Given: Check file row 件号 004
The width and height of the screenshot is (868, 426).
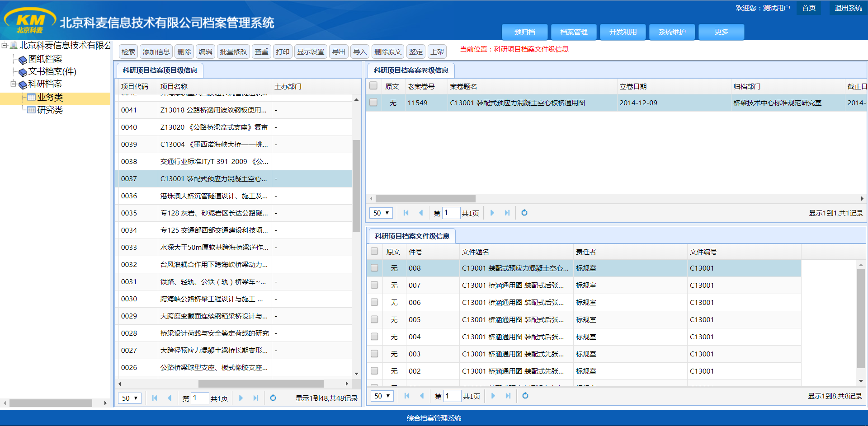Looking at the screenshot, I should (374, 336).
